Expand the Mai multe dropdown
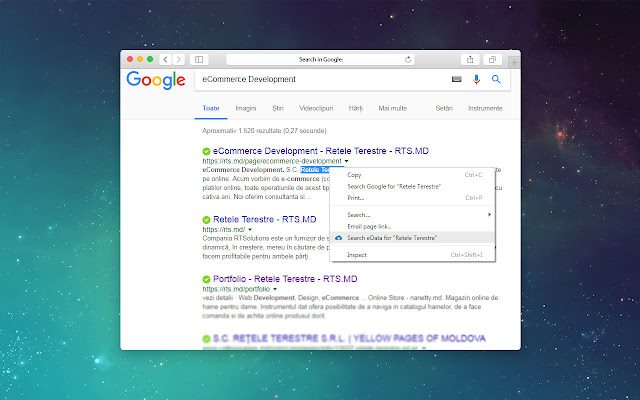The width and height of the screenshot is (640, 400). click(392, 107)
